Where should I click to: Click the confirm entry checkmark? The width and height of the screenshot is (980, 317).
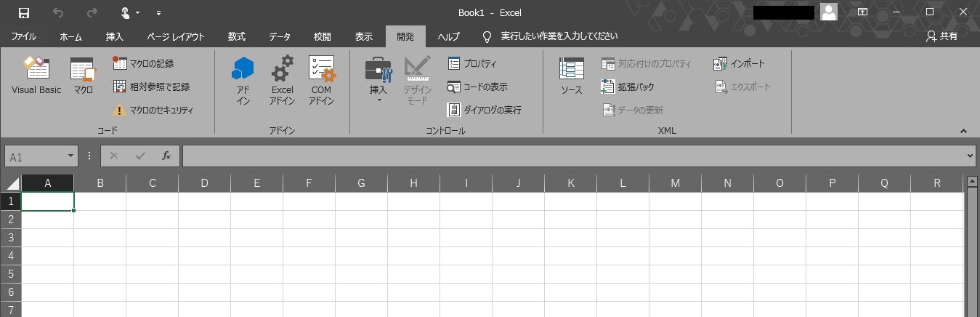(x=140, y=156)
